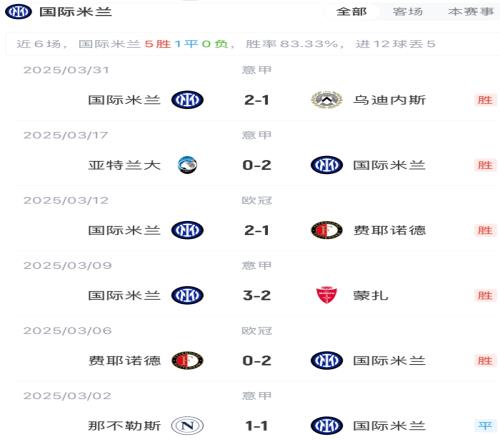Click 平 result badge on Napoli match
This screenshot has width=500, height=440.
(x=485, y=426)
